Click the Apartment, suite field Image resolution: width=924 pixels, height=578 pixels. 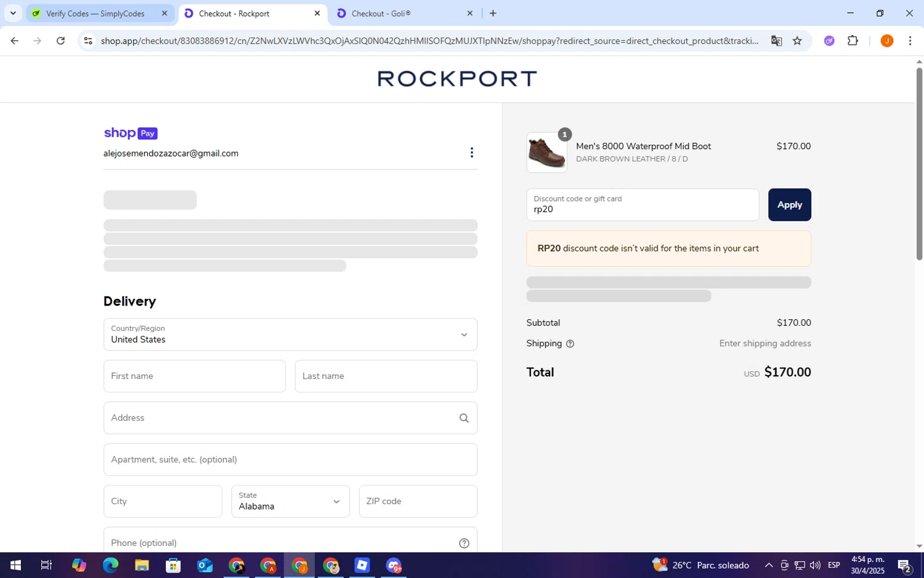pyautogui.click(x=290, y=460)
